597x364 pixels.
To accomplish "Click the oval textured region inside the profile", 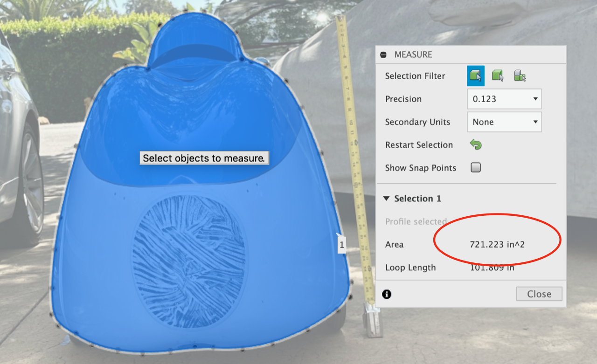I will (x=189, y=261).
